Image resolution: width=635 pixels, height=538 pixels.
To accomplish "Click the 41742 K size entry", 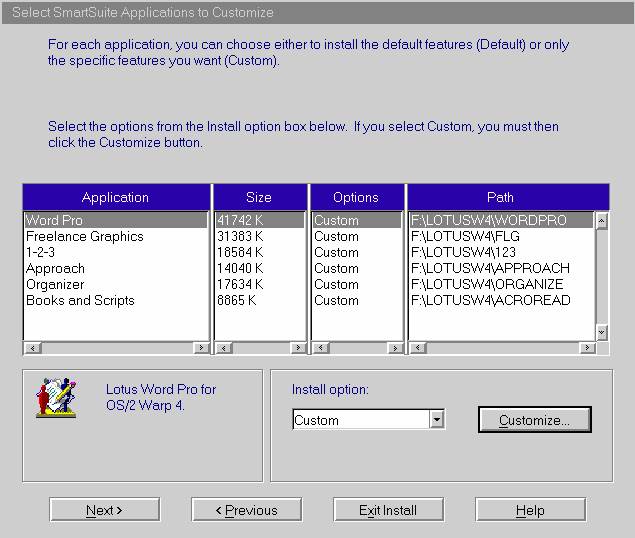I will coord(260,220).
